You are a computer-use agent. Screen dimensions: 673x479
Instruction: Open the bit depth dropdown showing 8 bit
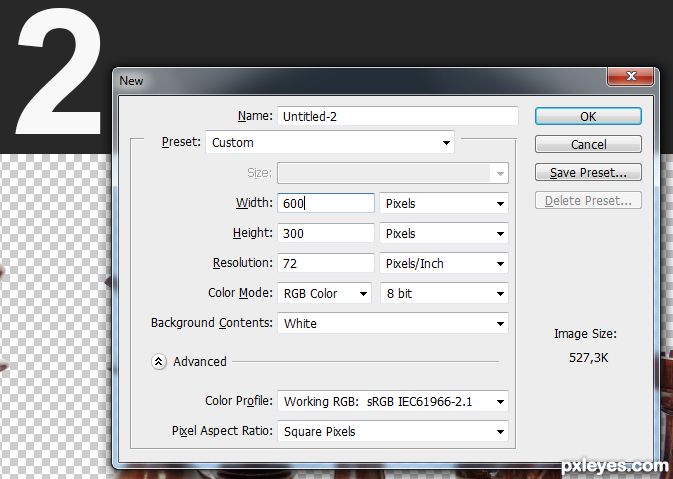(x=444, y=293)
